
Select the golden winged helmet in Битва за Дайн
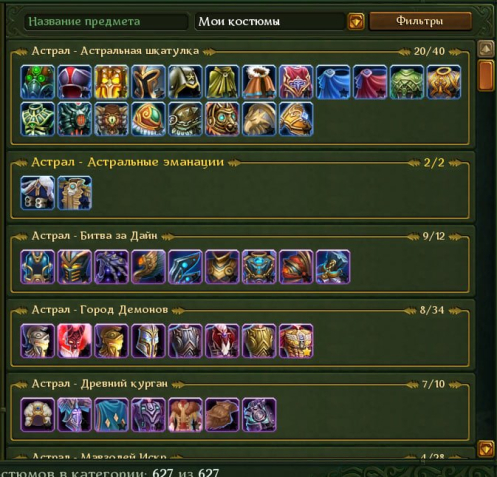tap(148, 267)
